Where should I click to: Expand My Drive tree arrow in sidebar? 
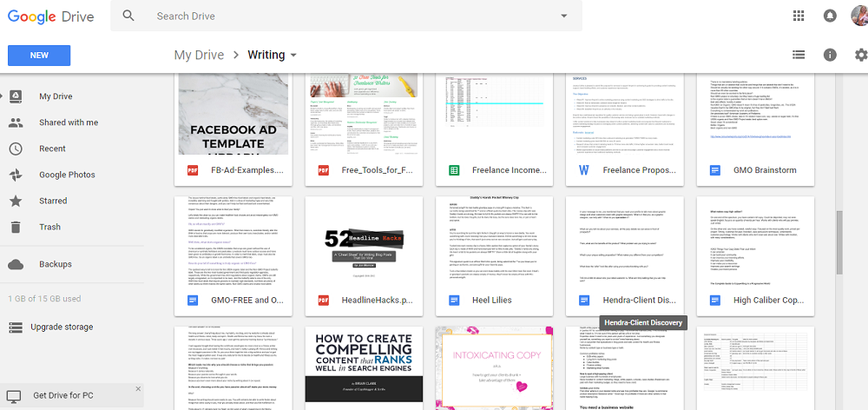tap(3, 96)
